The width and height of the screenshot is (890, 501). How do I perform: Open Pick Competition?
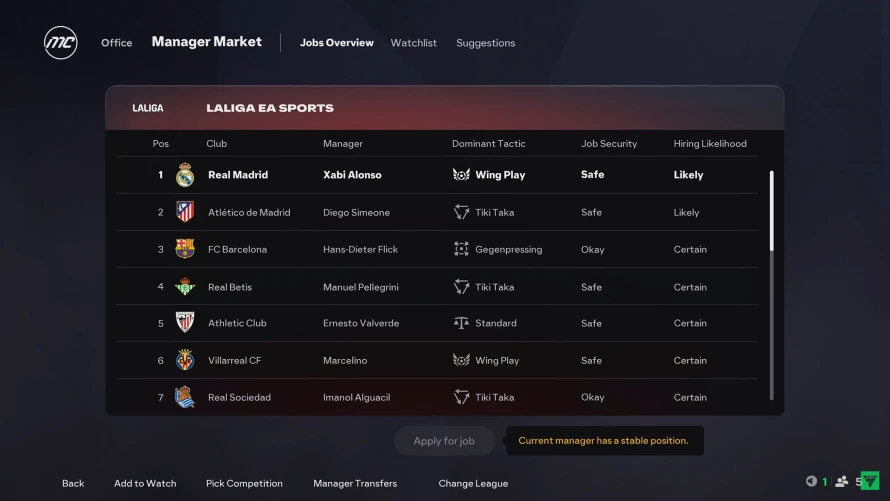click(244, 483)
